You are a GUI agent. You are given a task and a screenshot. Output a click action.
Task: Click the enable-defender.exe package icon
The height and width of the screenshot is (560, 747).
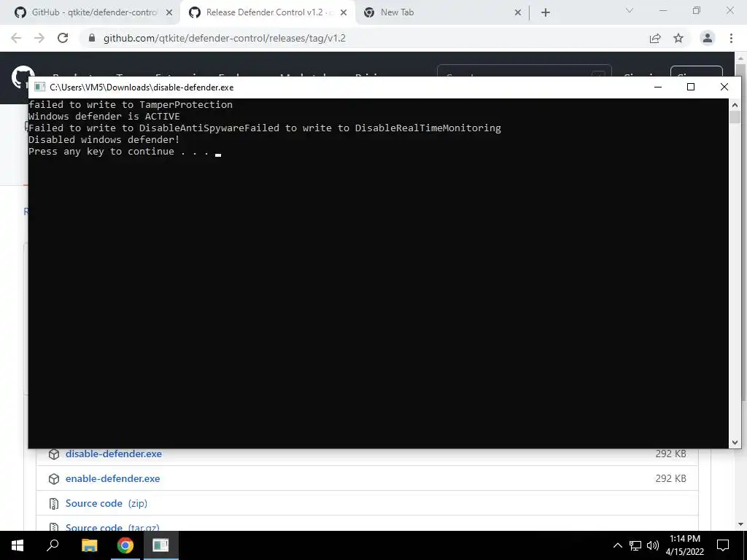(54, 479)
